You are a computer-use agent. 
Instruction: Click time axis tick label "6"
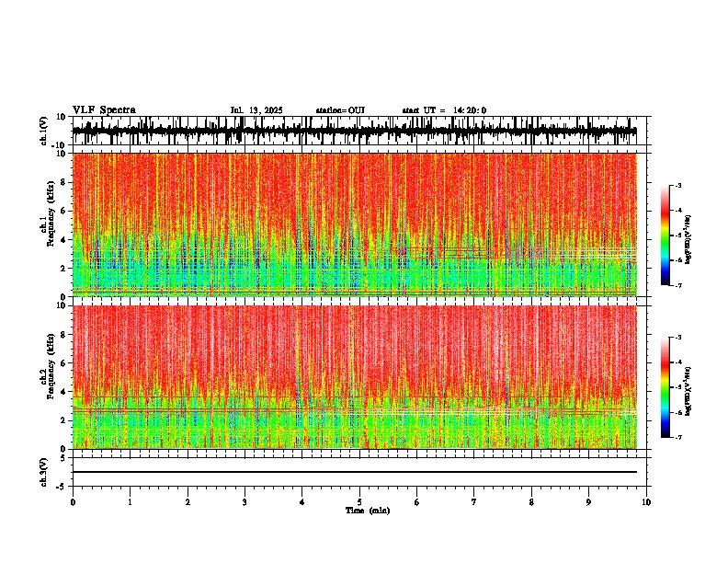(x=417, y=502)
